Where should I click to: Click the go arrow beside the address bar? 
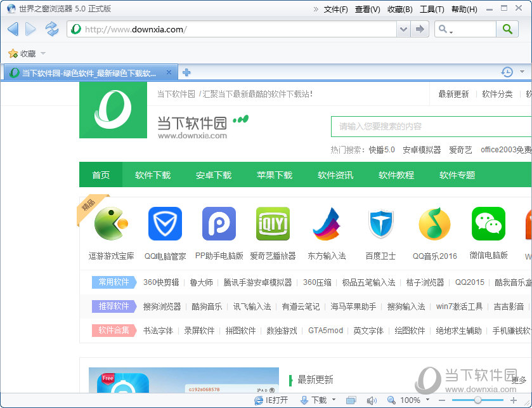pos(420,29)
